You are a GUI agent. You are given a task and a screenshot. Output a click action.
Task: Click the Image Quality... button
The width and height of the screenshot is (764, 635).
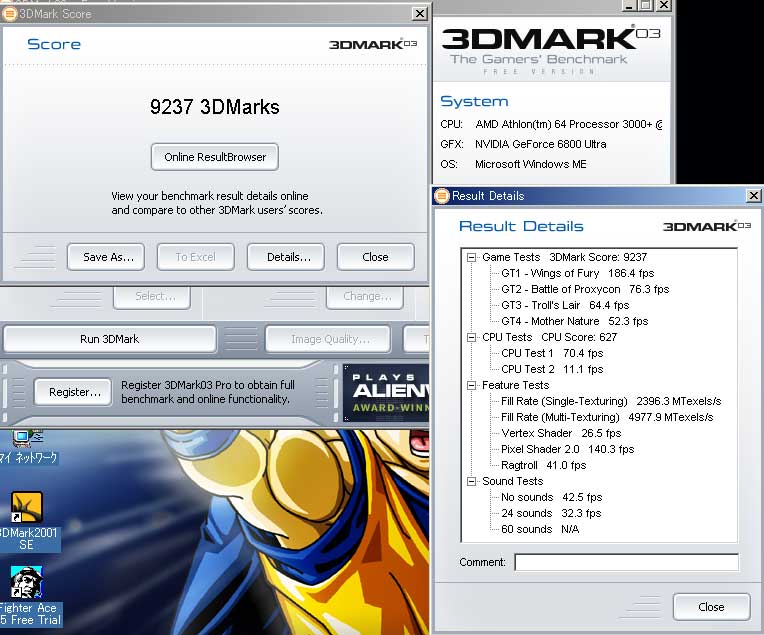[328, 339]
